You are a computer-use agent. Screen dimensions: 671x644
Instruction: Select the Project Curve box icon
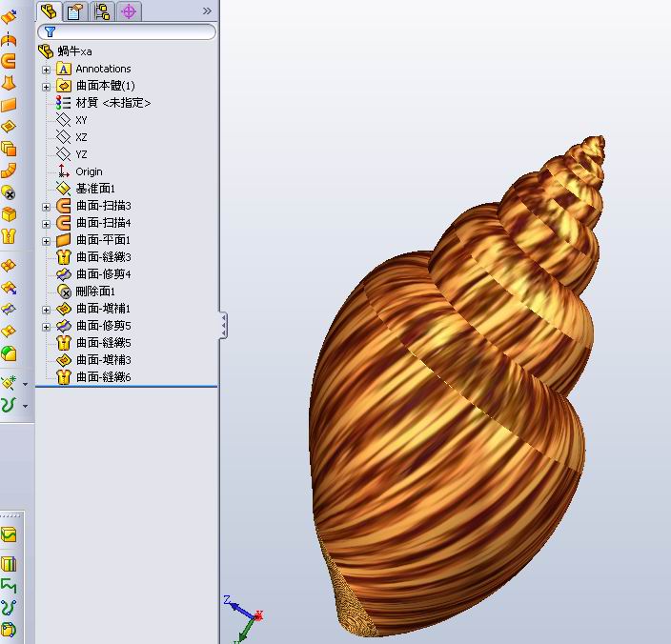(9, 534)
